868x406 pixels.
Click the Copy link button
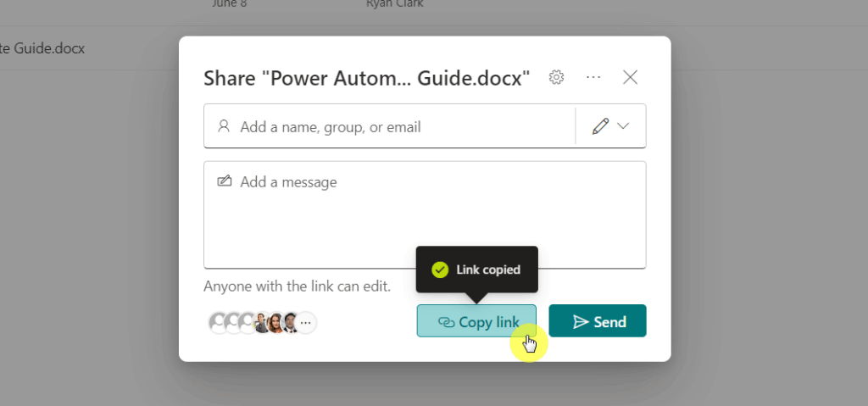click(476, 320)
